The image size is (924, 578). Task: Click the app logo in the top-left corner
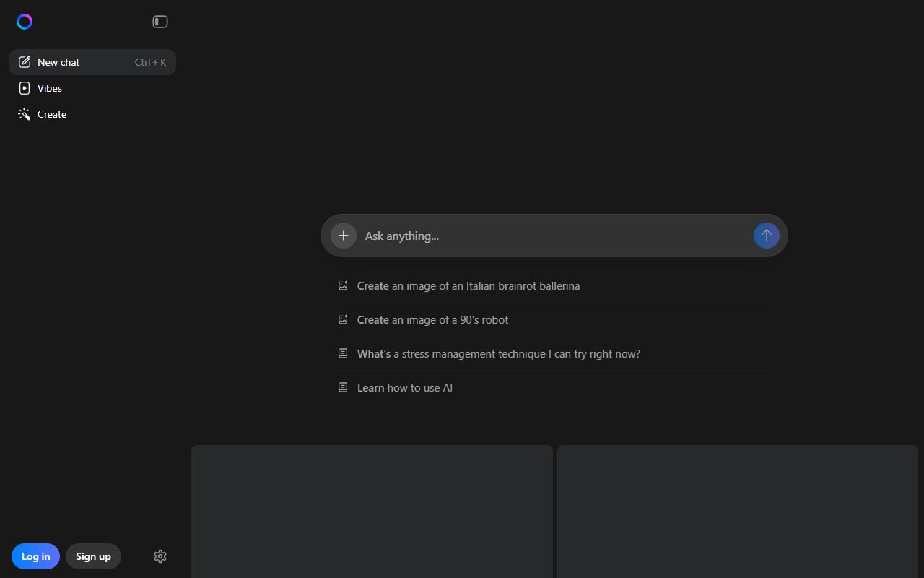coord(24,21)
